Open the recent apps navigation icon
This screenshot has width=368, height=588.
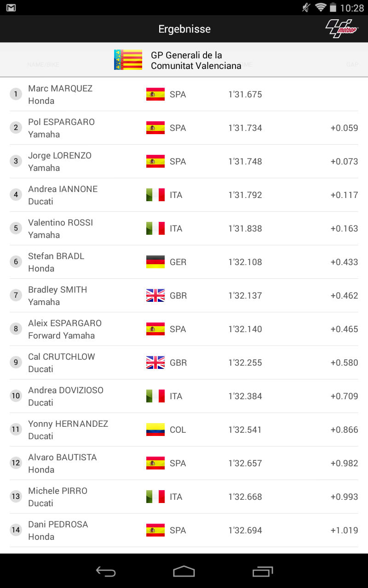tap(263, 571)
